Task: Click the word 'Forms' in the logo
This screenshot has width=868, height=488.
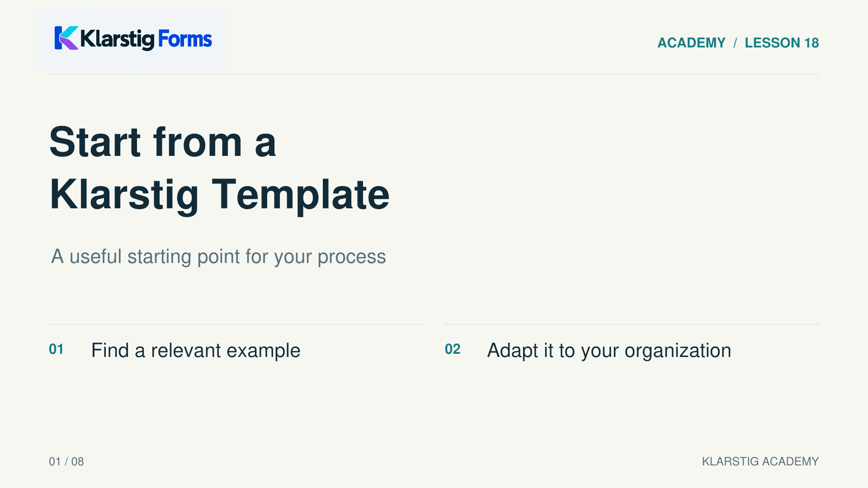Action: click(x=185, y=39)
